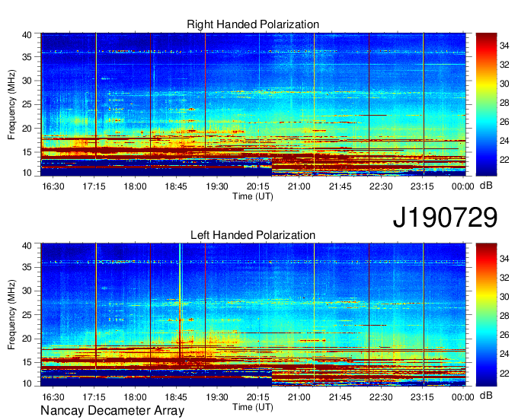Click the Left Handed Polarization colorbar
The height and width of the screenshot is (420, 518).
click(x=486, y=315)
